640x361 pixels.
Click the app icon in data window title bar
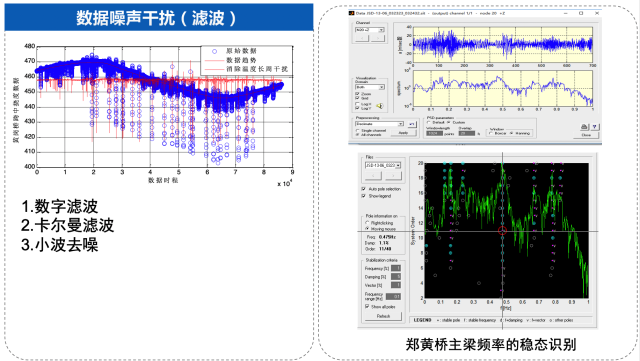(x=351, y=13)
